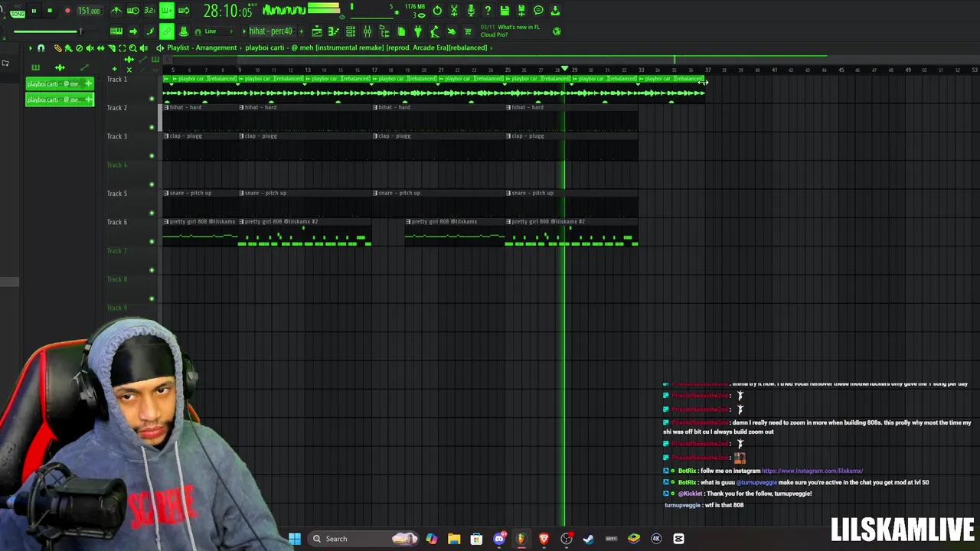Toggle the 3-2-1 countdown before recording
Screen dimensions: 980x551
click(149, 11)
